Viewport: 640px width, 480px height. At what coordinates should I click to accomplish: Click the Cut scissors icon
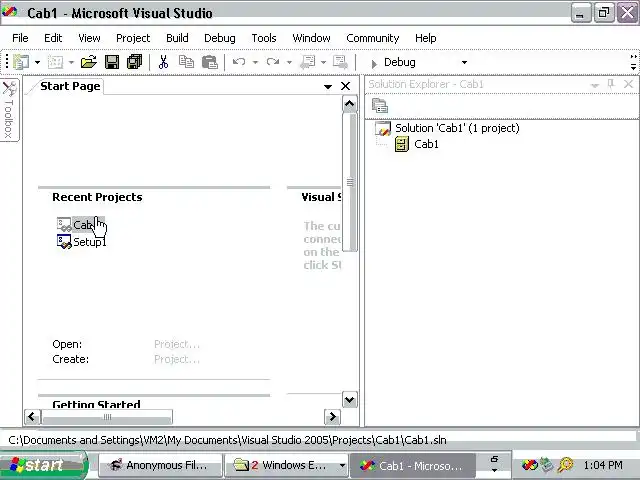[x=163, y=62]
